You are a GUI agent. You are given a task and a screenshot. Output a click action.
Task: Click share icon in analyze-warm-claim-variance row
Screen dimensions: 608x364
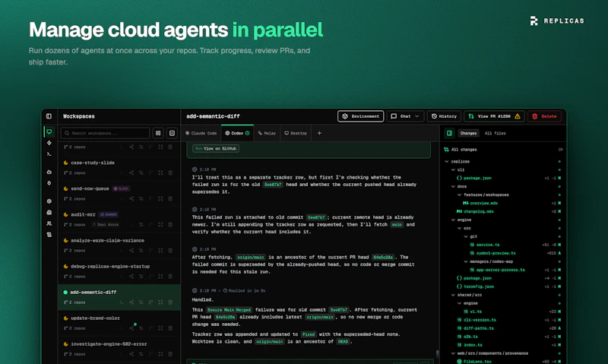click(131, 251)
